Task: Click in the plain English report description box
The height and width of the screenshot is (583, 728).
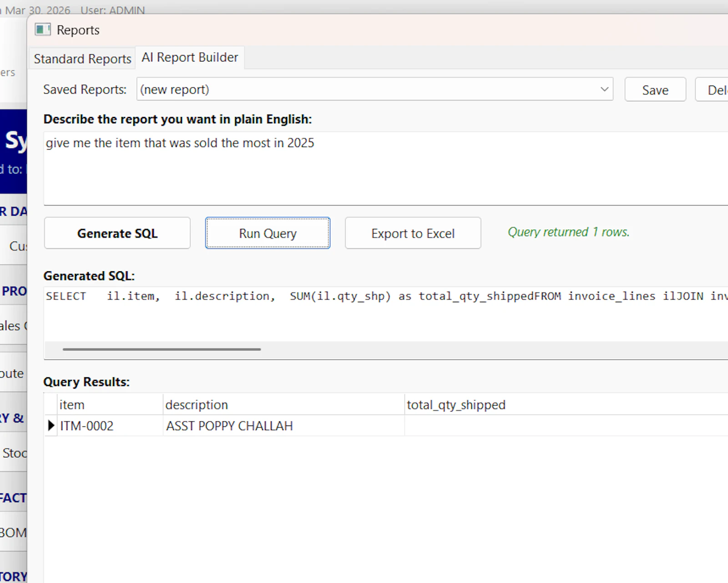Action: coord(386,168)
